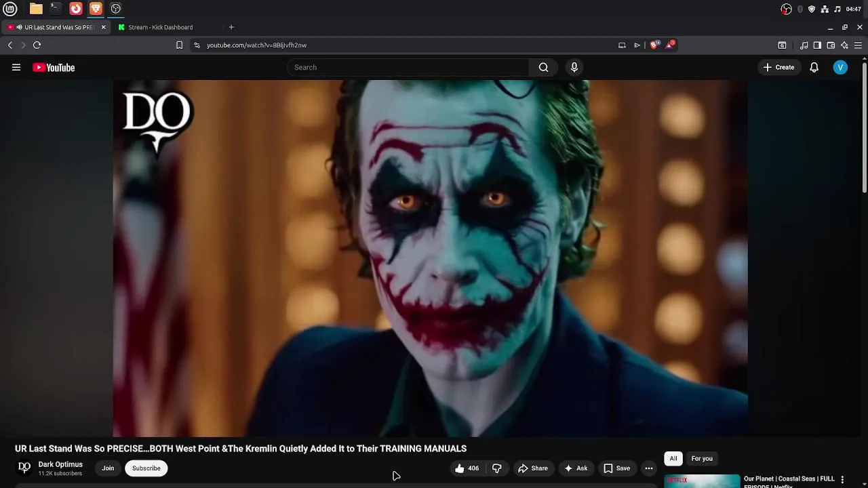Go to the YouTube home logo
The width and height of the screenshot is (868, 488).
(54, 67)
